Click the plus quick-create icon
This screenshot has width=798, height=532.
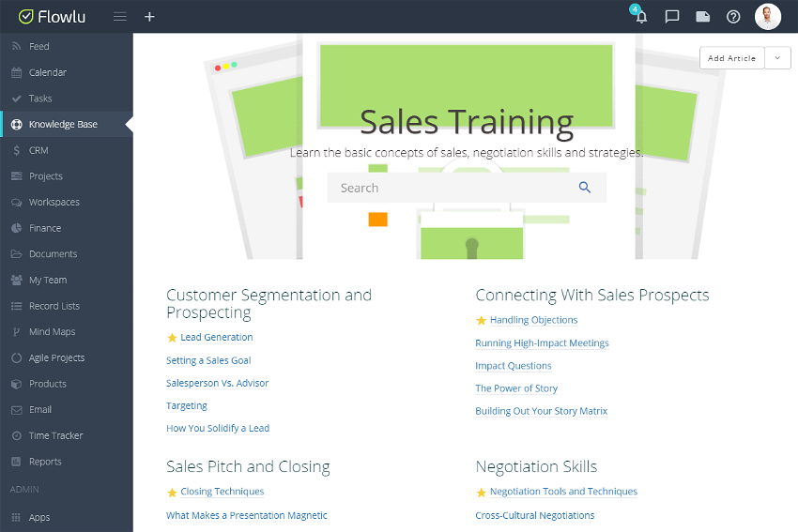tap(149, 17)
